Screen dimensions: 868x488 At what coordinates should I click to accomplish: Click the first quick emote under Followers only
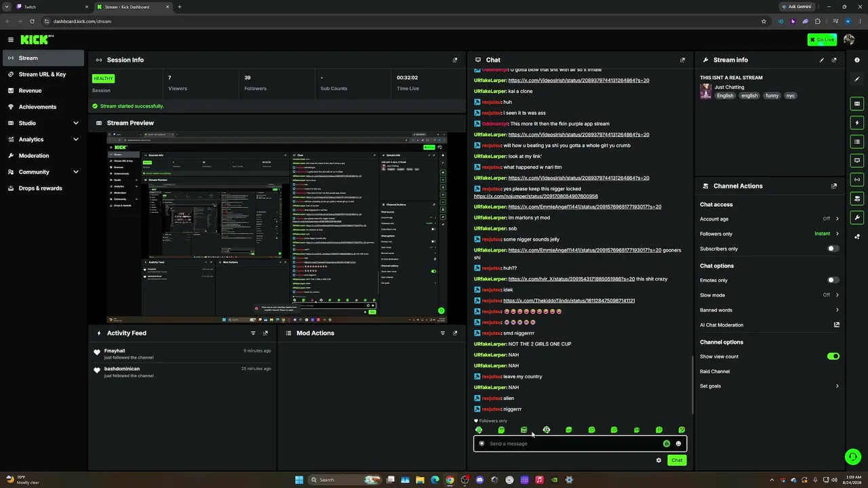(x=479, y=430)
